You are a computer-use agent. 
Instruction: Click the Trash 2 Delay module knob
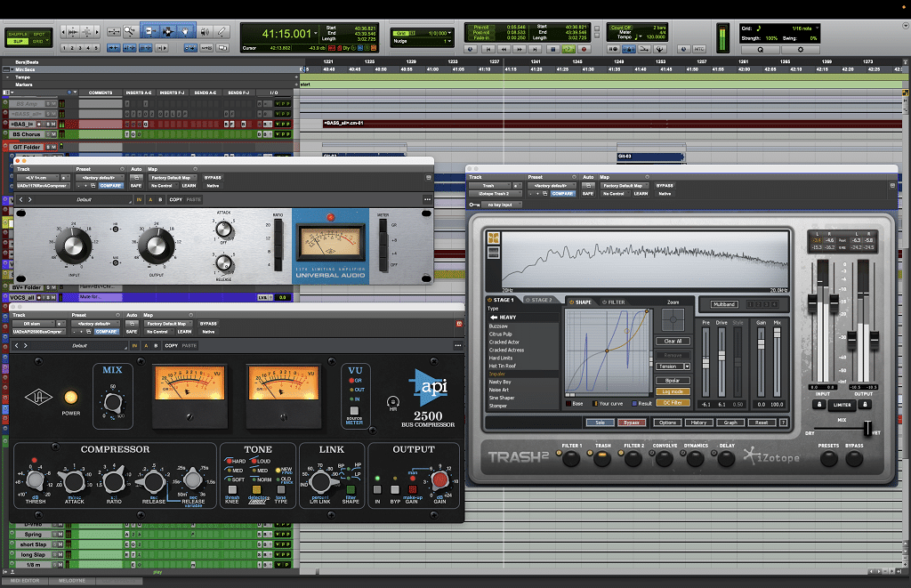726,459
